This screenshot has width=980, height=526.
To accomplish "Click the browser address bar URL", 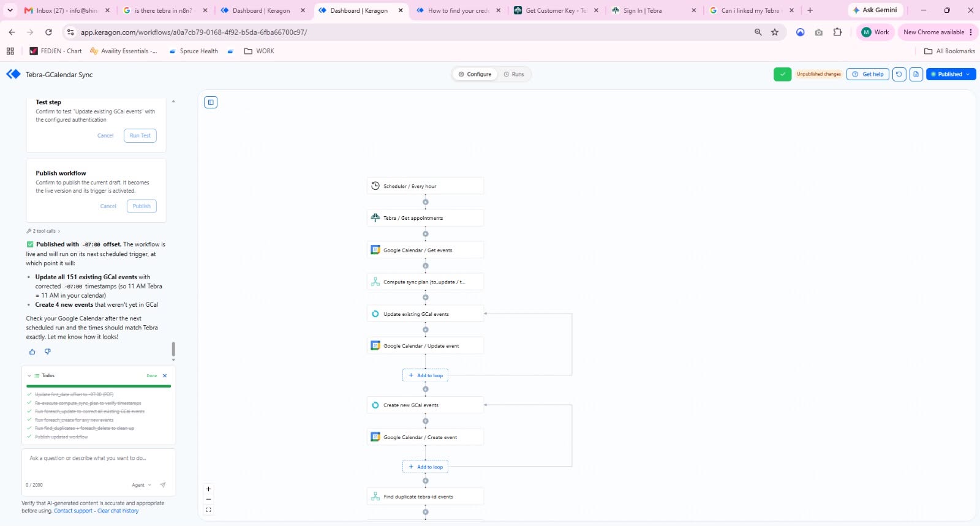I will pos(194,32).
